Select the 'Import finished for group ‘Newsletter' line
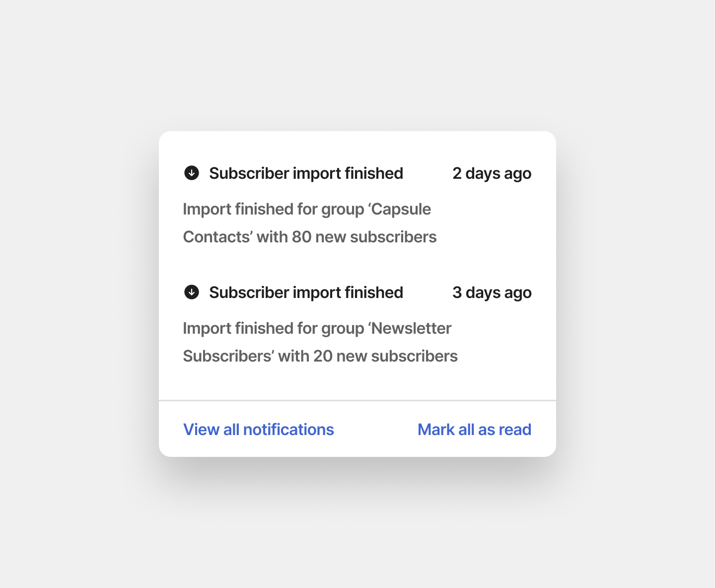715x588 pixels. pyautogui.click(x=317, y=328)
